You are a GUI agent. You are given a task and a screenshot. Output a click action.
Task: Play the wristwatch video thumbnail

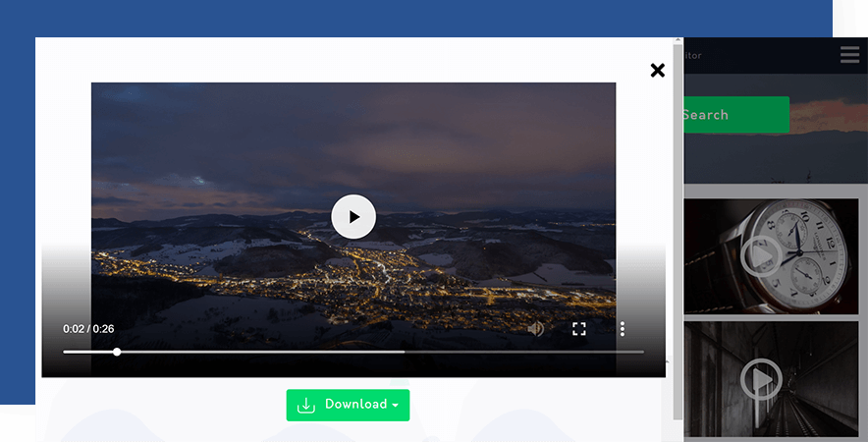[760, 257]
